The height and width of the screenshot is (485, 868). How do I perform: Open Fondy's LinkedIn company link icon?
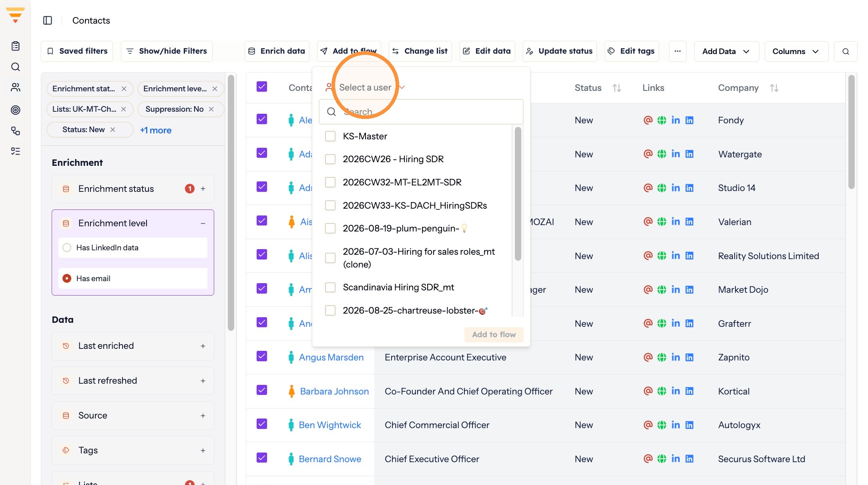[689, 120]
